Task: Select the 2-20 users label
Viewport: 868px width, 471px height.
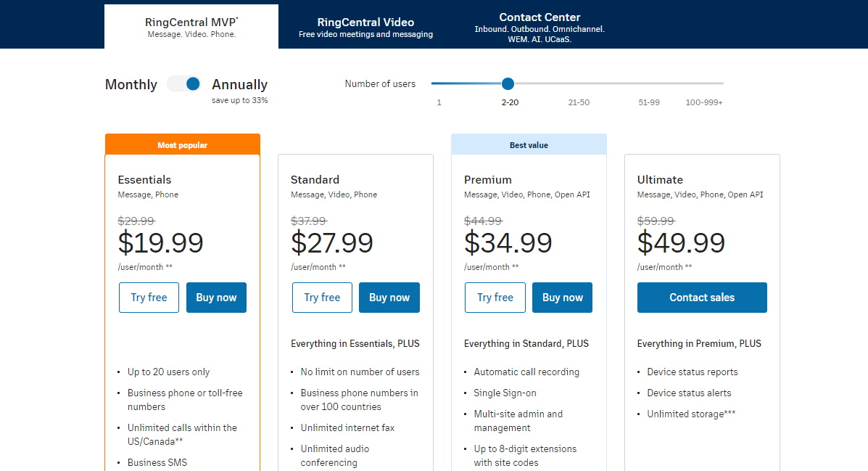Action: [510, 102]
